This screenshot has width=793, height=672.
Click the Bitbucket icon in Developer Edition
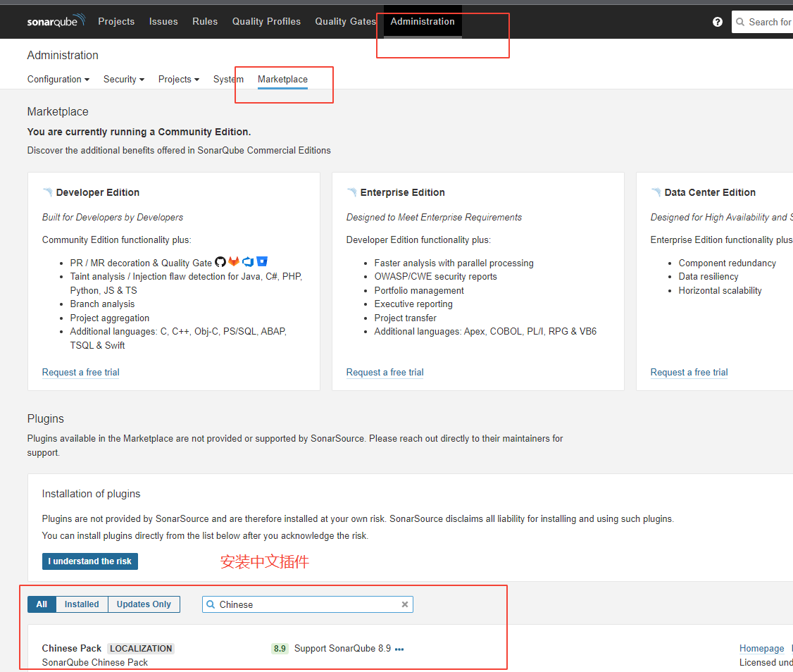coord(262,261)
